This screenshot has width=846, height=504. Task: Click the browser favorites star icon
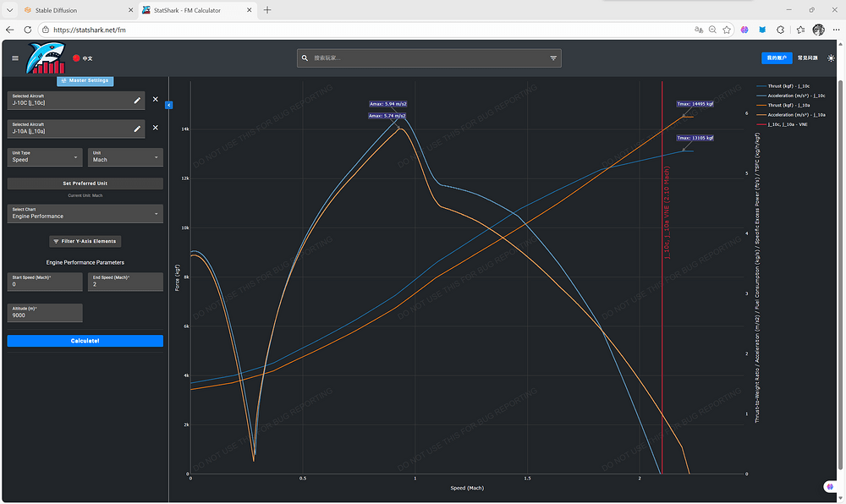click(x=727, y=30)
